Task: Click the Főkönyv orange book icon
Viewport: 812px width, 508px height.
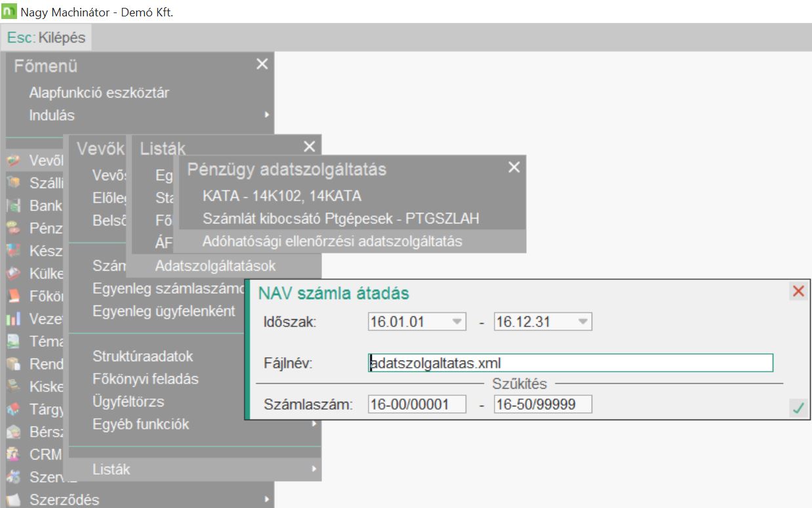Action: 13,296
